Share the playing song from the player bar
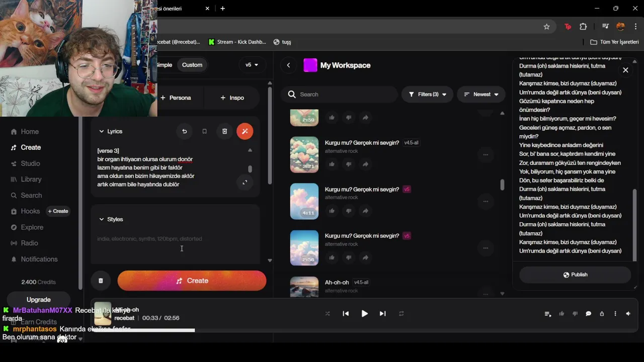This screenshot has height=362, width=644. click(x=602, y=314)
